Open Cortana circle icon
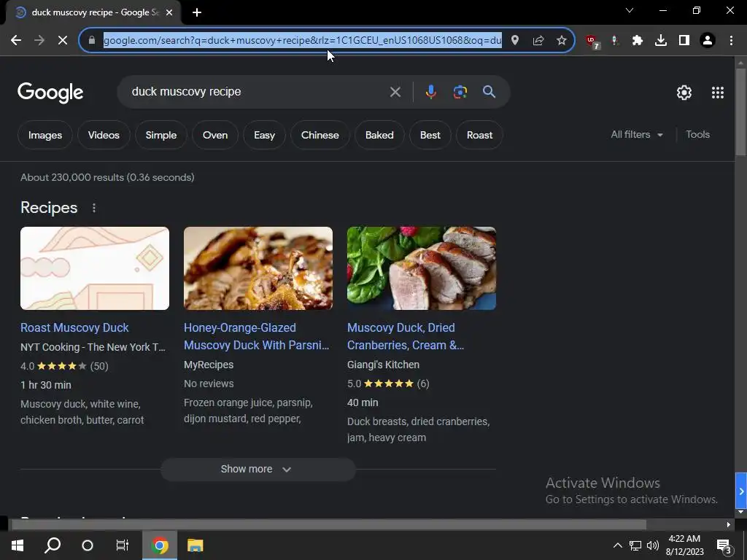 click(x=88, y=545)
